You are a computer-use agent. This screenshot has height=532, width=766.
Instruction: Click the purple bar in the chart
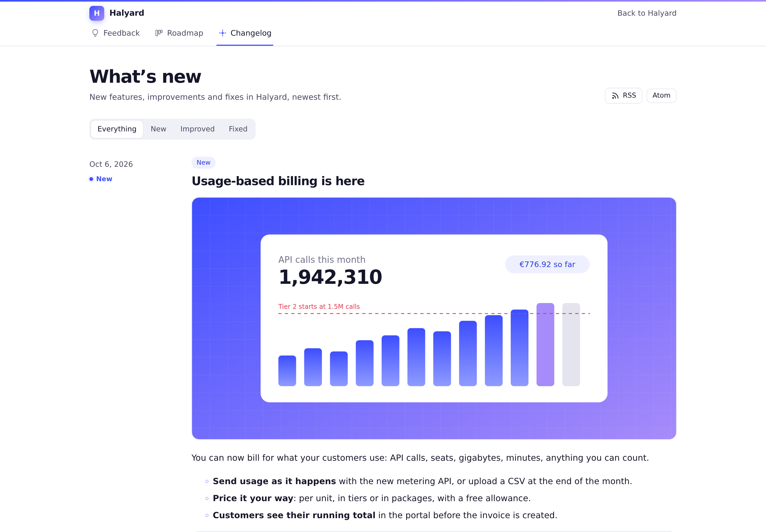545,344
